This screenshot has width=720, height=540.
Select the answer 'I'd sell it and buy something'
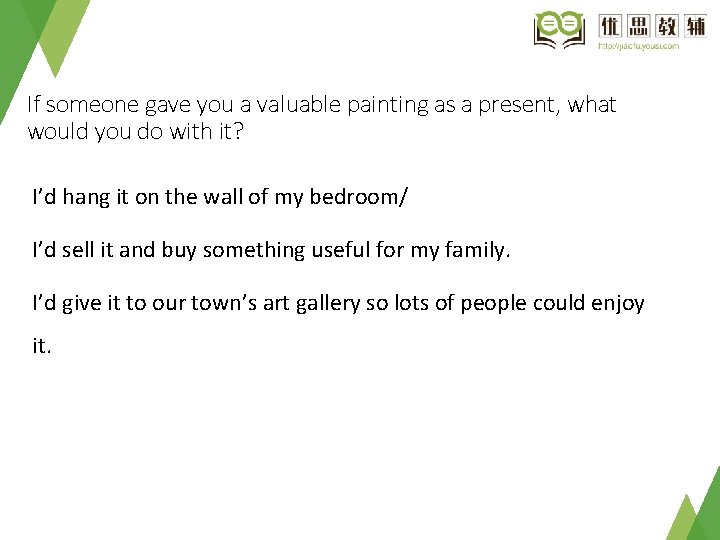(271, 251)
